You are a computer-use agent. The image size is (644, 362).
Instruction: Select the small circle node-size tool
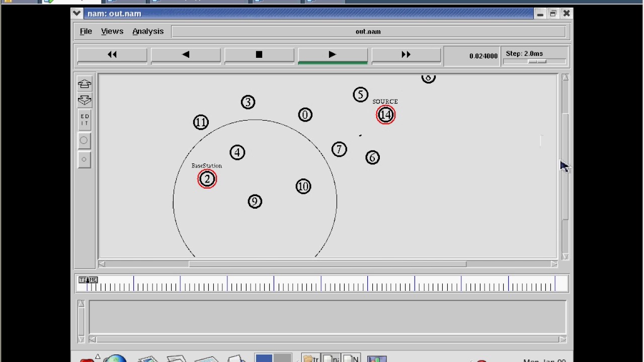pos(84,159)
